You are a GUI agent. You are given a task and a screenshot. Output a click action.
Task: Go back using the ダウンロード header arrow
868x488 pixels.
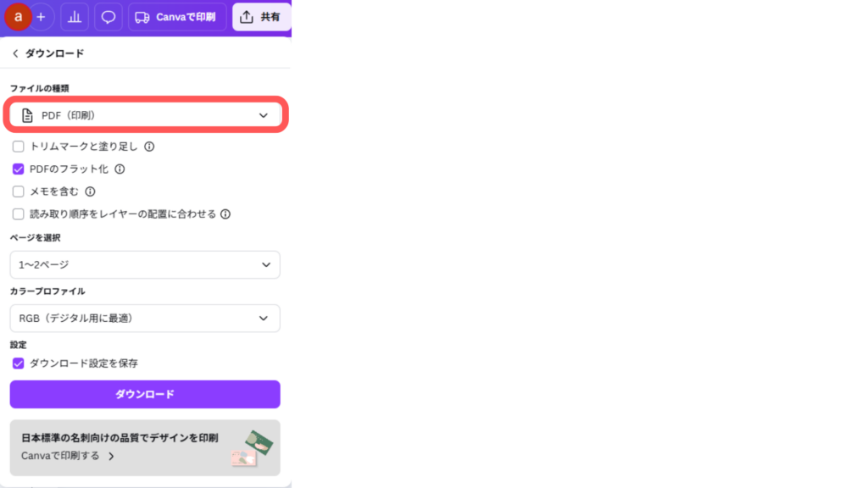click(15, 53)
